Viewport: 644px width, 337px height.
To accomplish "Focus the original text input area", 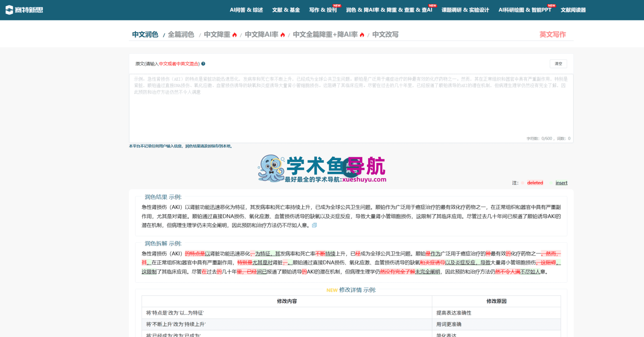I will click(x=351, y=108).
